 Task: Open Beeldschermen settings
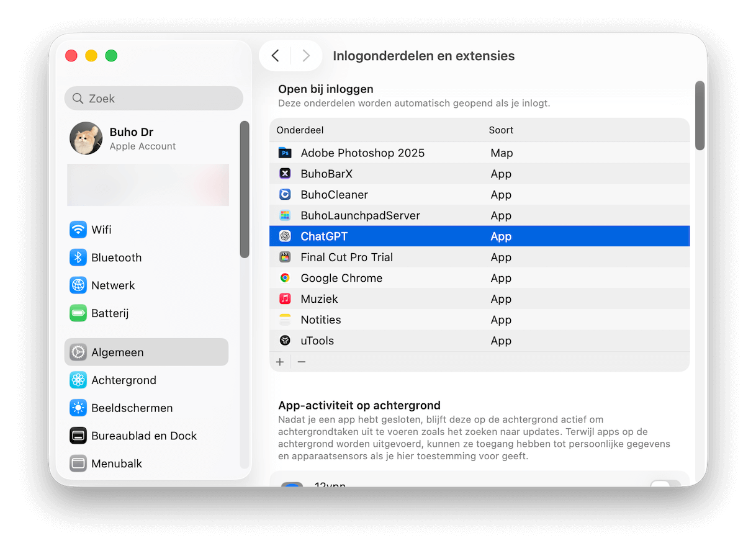coord(146,408)
